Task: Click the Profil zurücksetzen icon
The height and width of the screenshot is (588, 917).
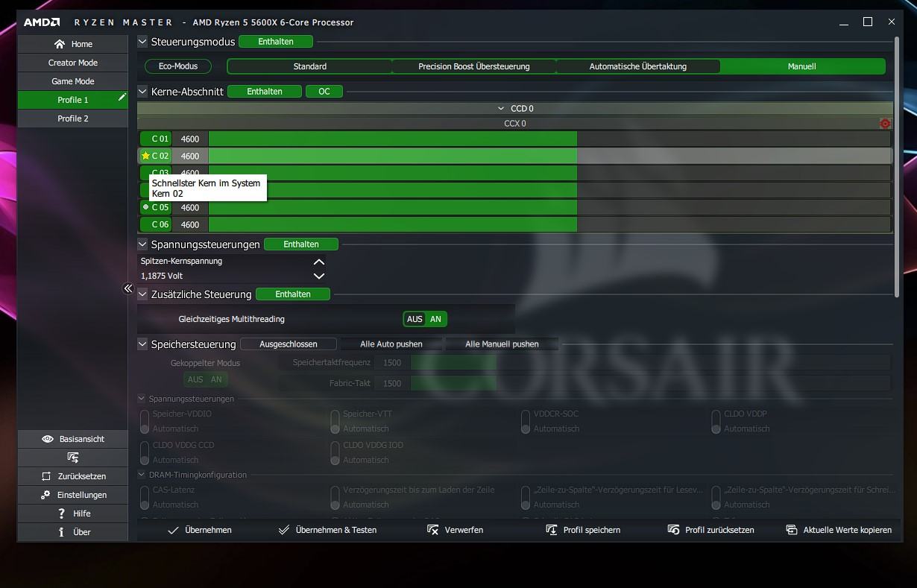Action: [672, 530]
